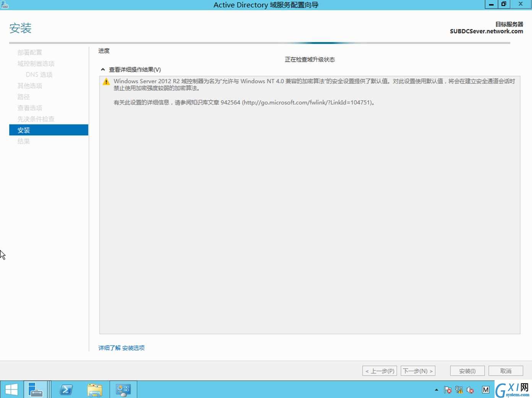Launch PowerShell from the taskbar

(66, 390)
